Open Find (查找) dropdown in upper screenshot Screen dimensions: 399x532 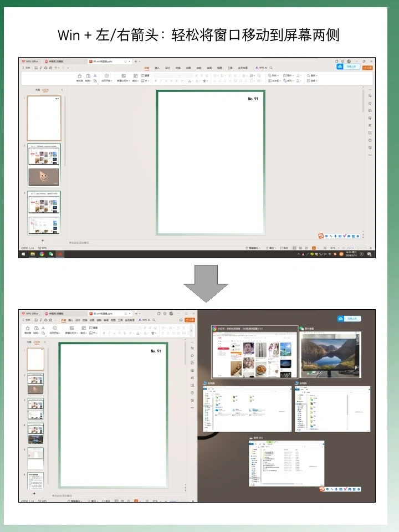pyautogui.click(x=312, y=75)
